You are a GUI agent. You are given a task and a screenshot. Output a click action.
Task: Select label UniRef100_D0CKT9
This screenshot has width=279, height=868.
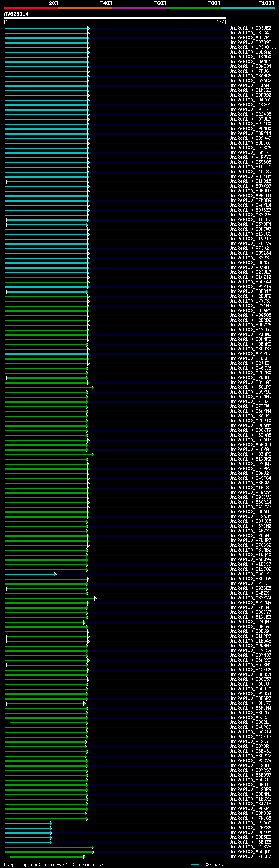coord(250,430)
